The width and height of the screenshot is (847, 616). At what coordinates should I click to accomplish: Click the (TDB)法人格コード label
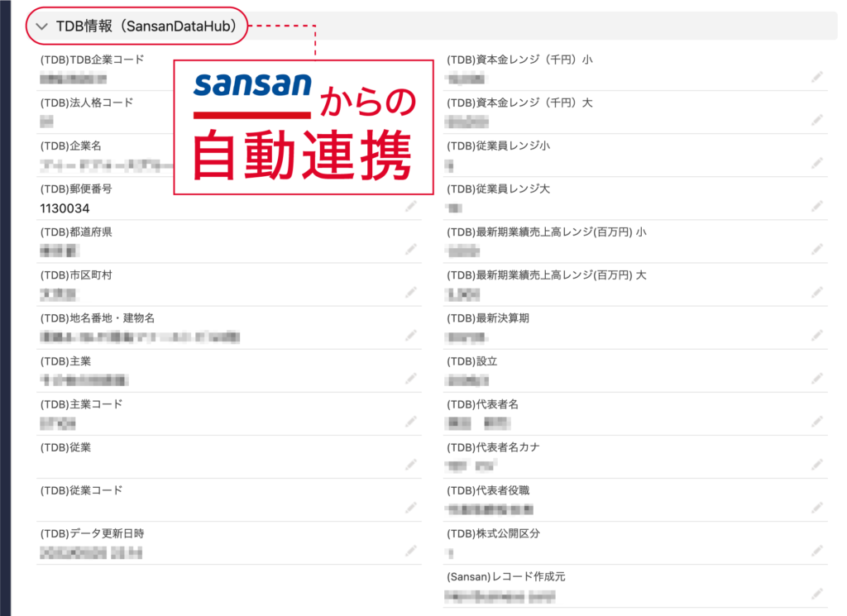86,103
